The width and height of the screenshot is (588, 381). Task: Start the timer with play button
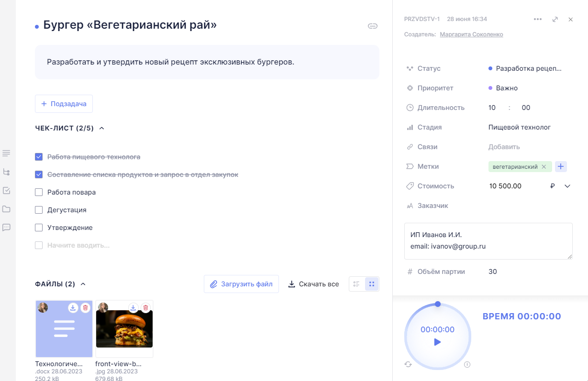point(437,342)
